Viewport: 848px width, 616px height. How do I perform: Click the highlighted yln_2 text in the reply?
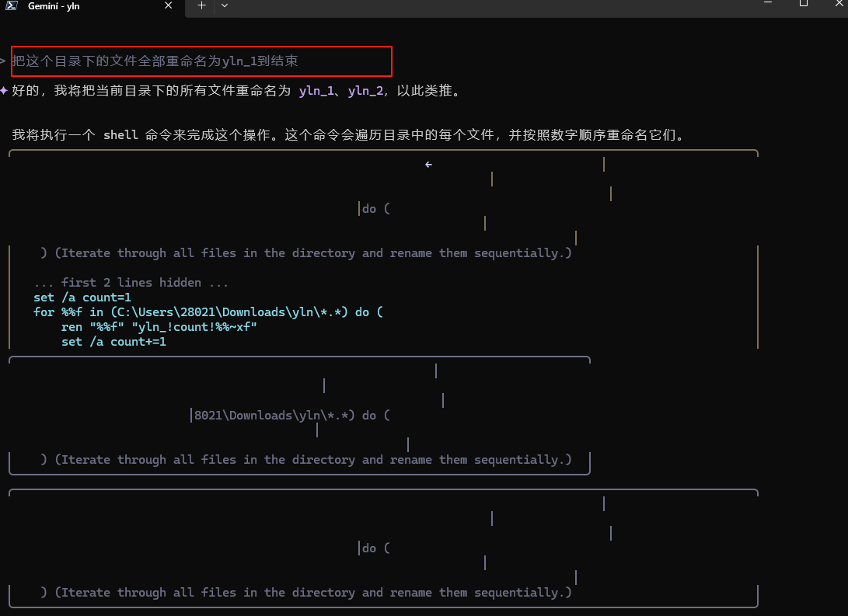[x=365, y=91]
